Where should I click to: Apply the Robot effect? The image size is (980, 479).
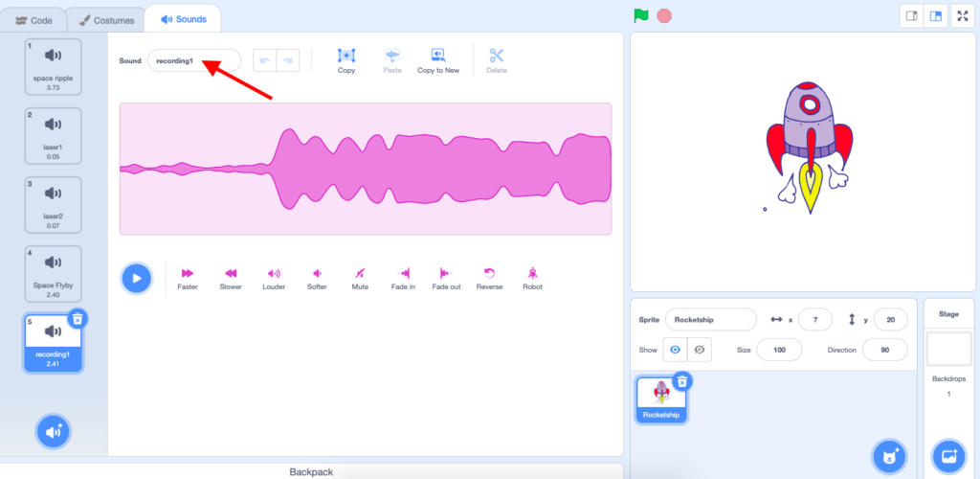[532, 279]
